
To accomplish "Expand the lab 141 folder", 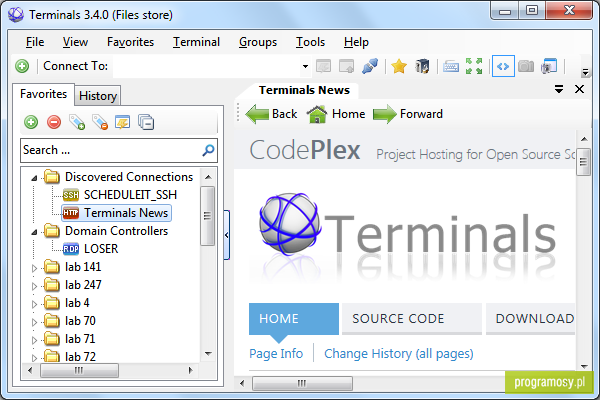I will 34,268.
